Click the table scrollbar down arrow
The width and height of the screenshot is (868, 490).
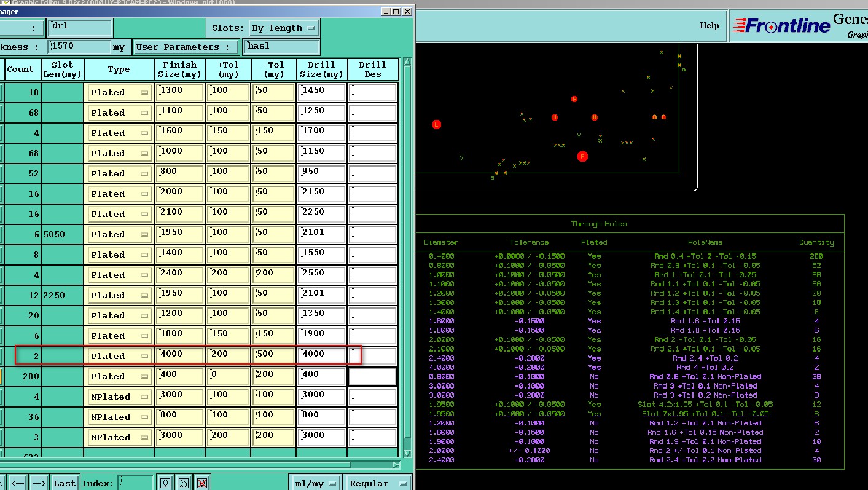407,452
